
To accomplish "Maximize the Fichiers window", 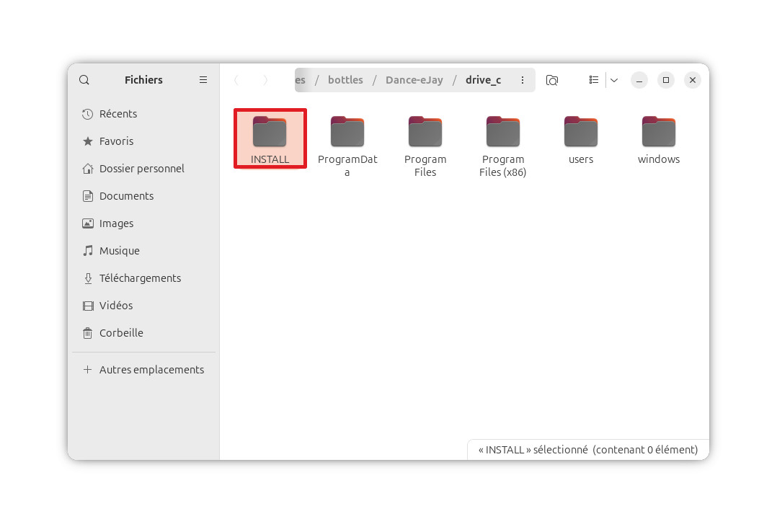I will [x=666, y=80].
